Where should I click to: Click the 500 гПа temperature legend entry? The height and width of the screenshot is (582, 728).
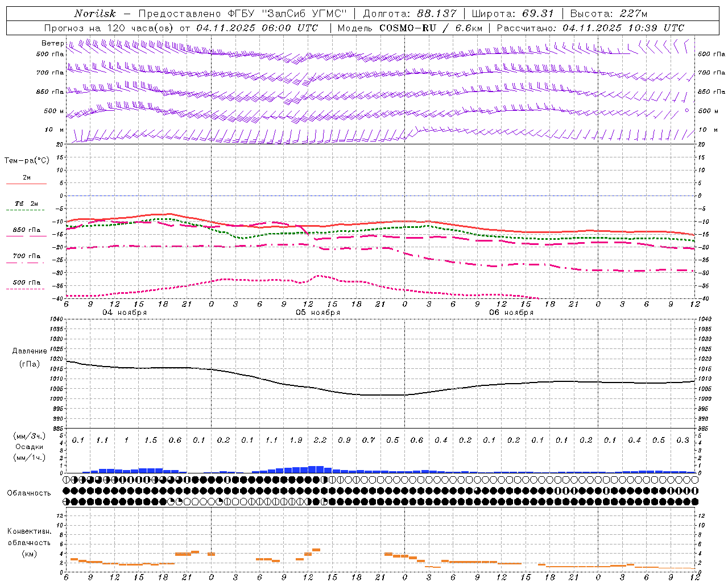(x=27, y=282)
